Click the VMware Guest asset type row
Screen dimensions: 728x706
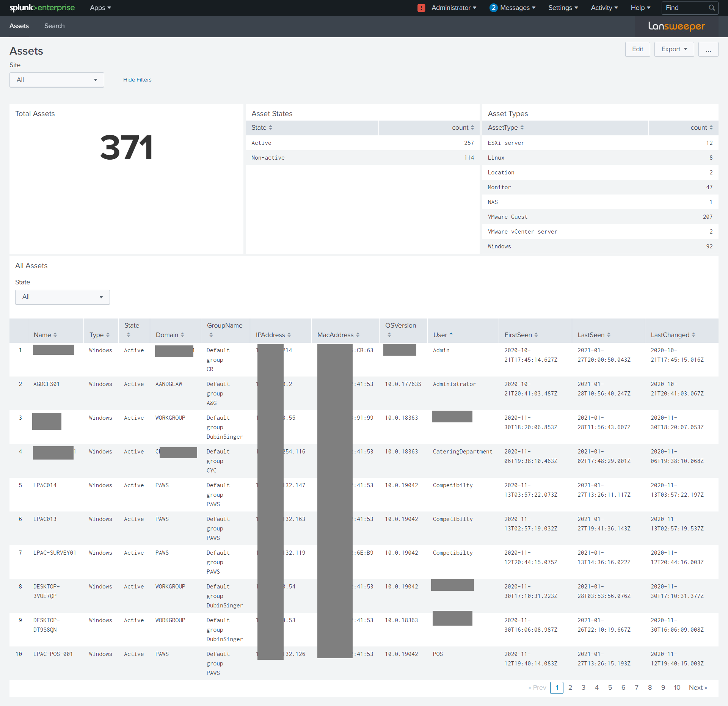click(600, 217)
